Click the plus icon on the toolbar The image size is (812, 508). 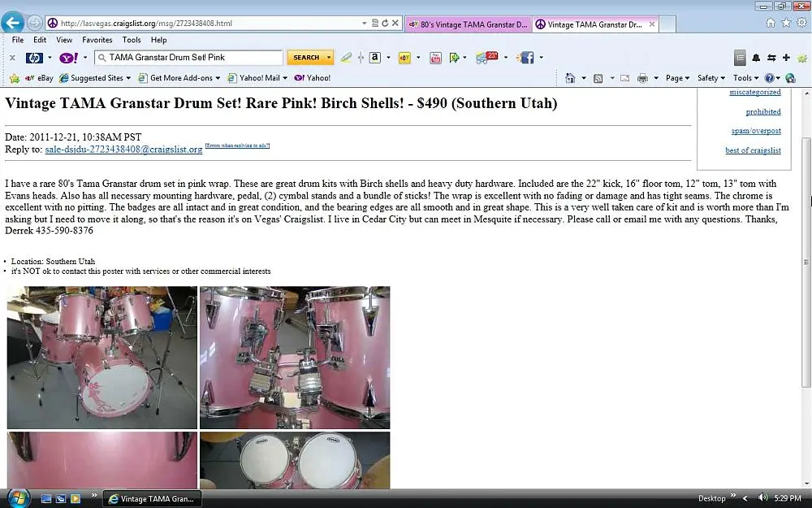(786, 58)
